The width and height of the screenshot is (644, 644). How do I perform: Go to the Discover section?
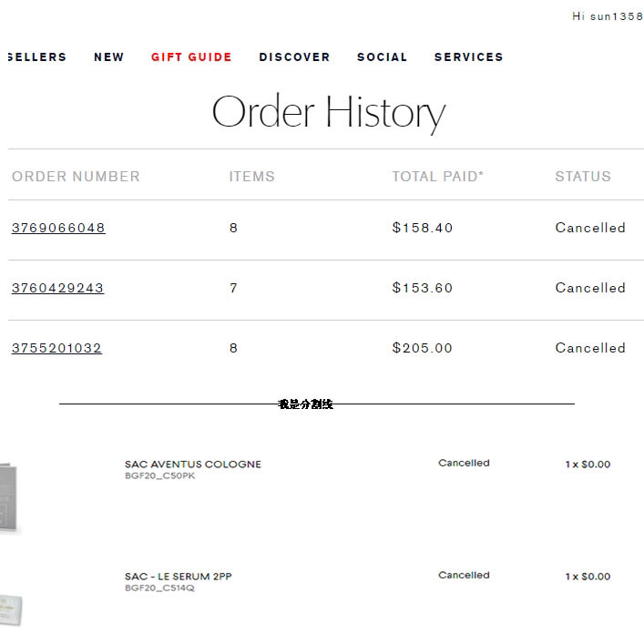point(294,56)
